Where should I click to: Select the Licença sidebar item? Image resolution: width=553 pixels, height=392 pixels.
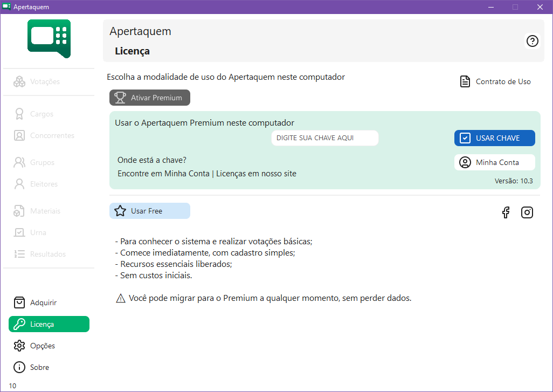(x=49, y=324)
